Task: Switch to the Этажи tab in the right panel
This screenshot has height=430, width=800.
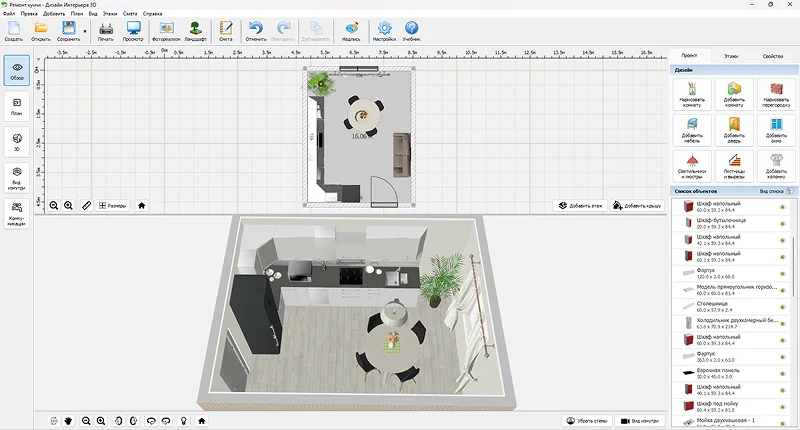Action: [x=731, y=56]
